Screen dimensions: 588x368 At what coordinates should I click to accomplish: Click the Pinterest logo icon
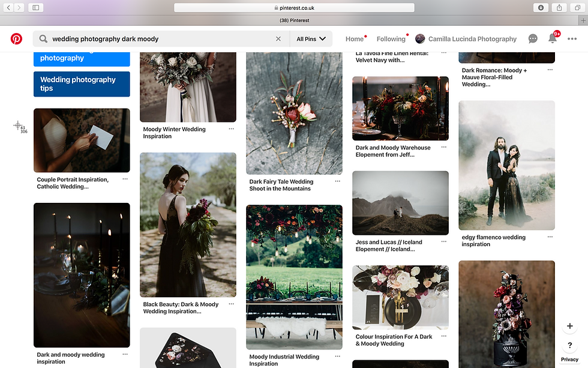click(x=16, y=38)
